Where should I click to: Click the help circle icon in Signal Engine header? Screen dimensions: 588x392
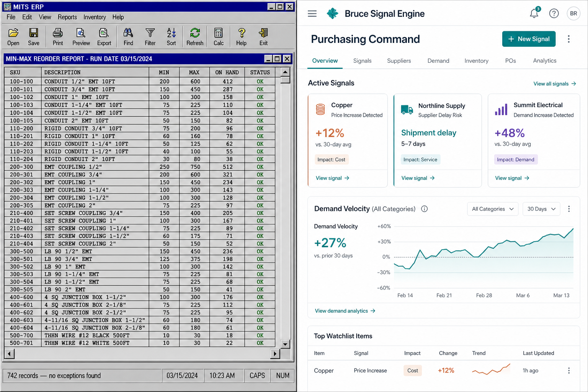(554, 13)
